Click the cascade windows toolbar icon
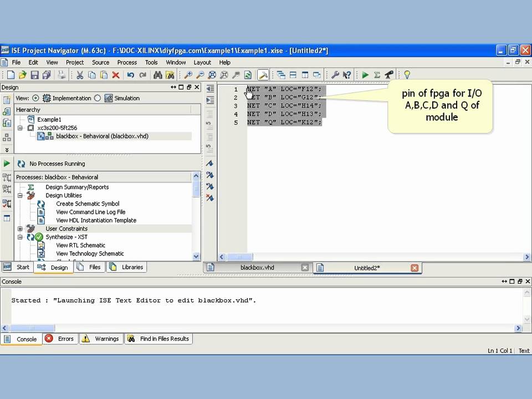The height and width of the screenshot is (399, 532). pos(281,75)
